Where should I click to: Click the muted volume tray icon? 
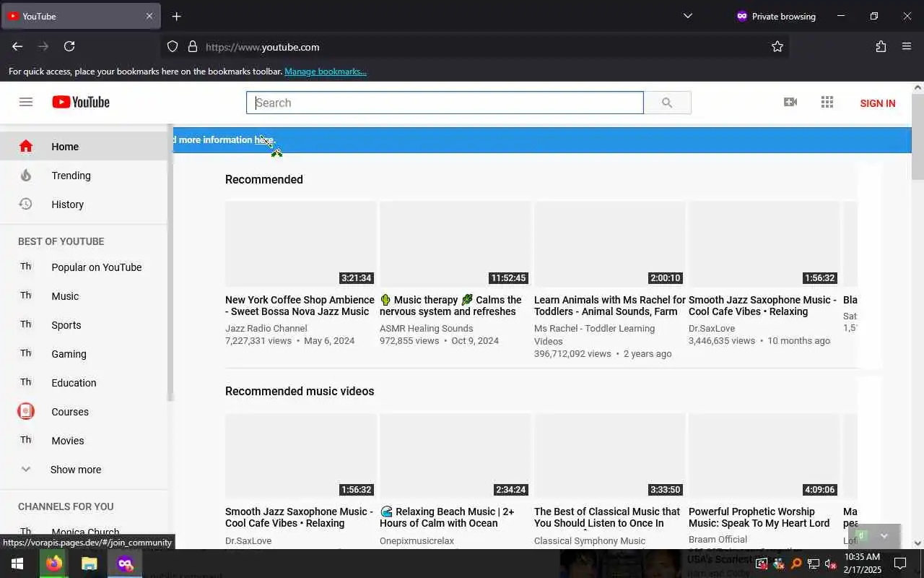(830, 564)
